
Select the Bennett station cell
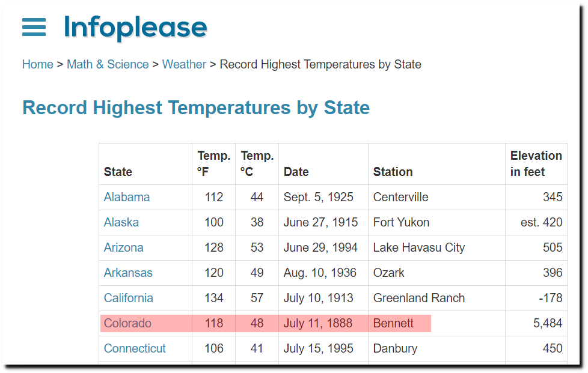pyautogui.click(x=436, y=323)
